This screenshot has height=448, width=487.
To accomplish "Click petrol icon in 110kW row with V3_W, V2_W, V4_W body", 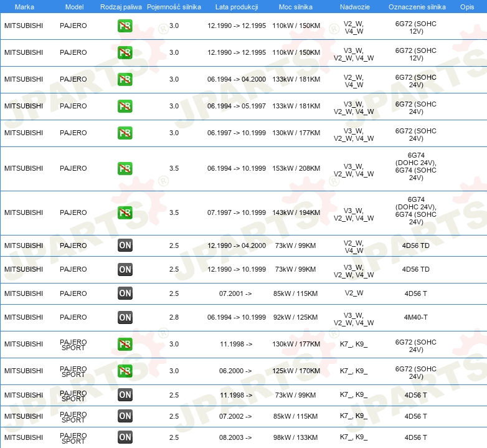I will pos(125,52).
